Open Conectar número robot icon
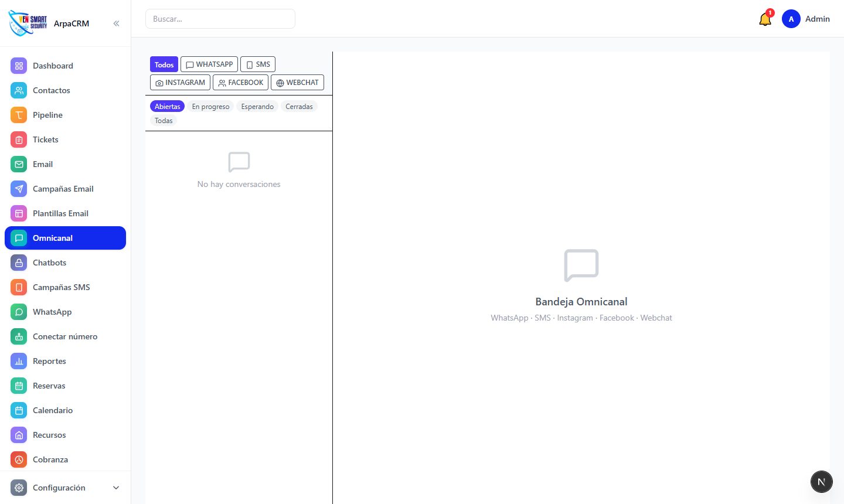 pos(19,336)
